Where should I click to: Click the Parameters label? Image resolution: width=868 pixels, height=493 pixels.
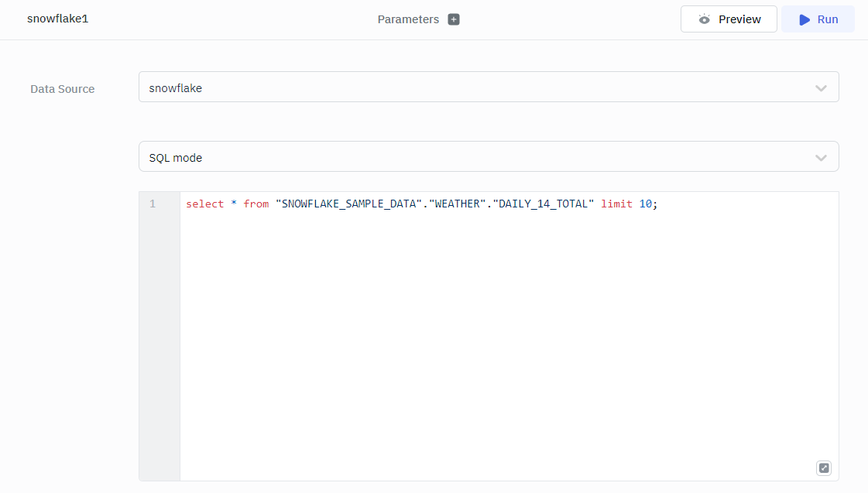[x=408, y=19]
